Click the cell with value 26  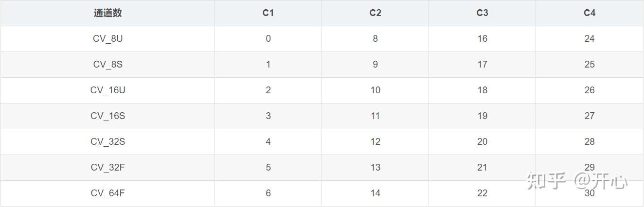pos(590,90)
